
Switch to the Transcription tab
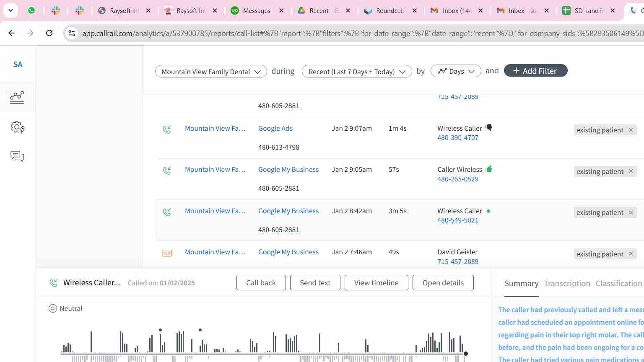(x=567, y=284)
